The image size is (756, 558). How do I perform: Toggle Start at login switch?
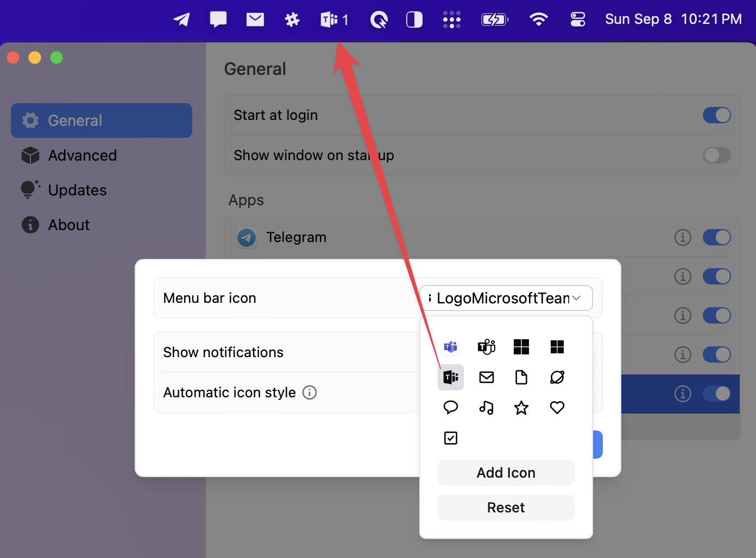(717, 115)
